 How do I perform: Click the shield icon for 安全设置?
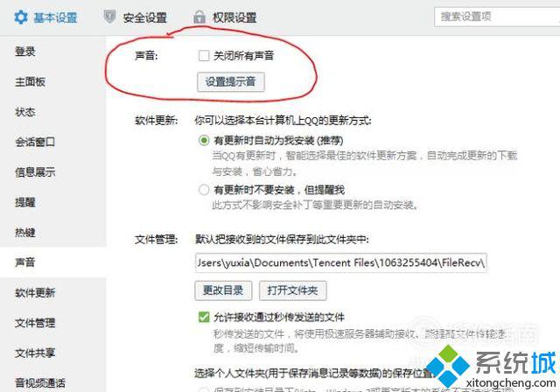pyautogui.click(x=109, y=17)
